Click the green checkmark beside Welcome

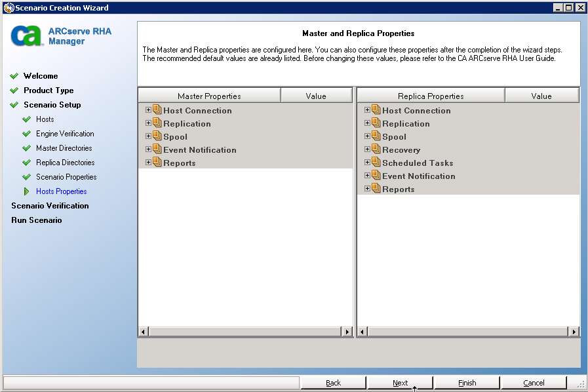pyautogui.click(x=14, y=75)
